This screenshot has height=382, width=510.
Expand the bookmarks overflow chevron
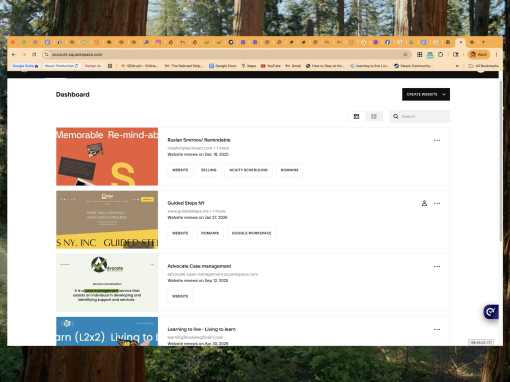(x=457, y=66)
